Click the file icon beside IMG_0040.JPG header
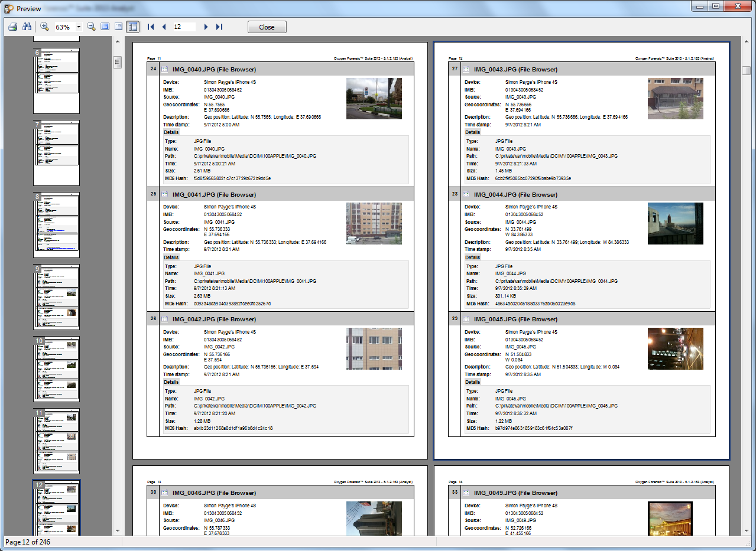 165,69
